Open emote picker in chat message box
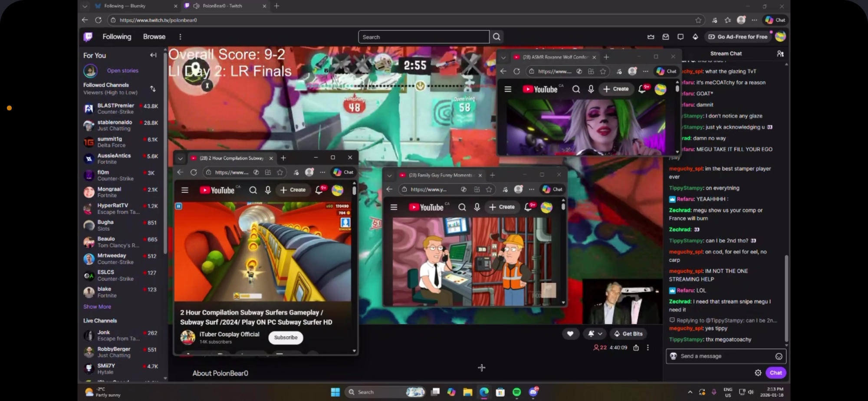 pos(779,356)
